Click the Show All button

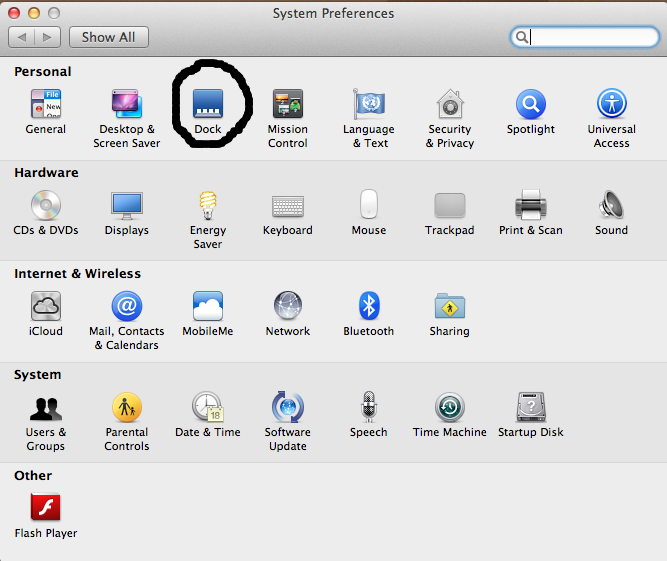coord(109,37)
